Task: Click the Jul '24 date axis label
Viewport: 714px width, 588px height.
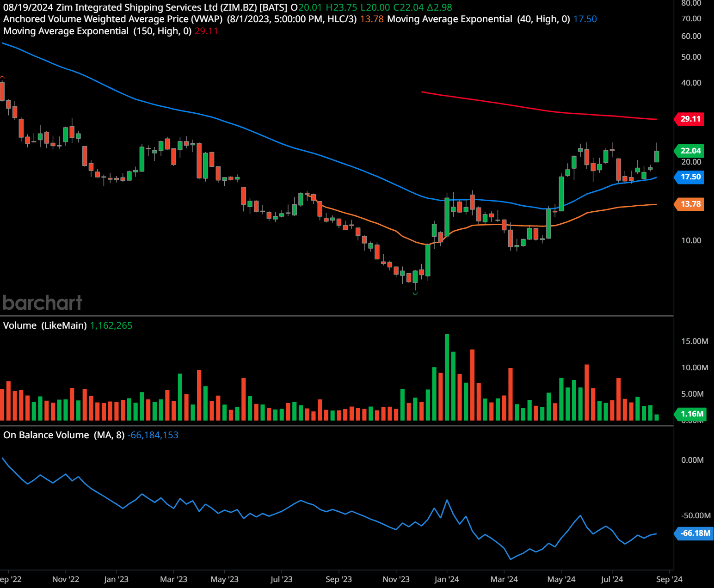Action: coord(612,579)
